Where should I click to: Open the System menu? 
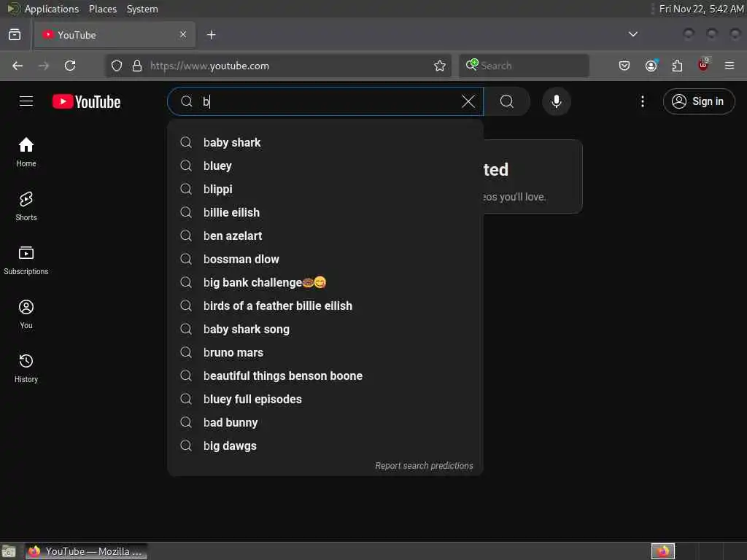142,9
